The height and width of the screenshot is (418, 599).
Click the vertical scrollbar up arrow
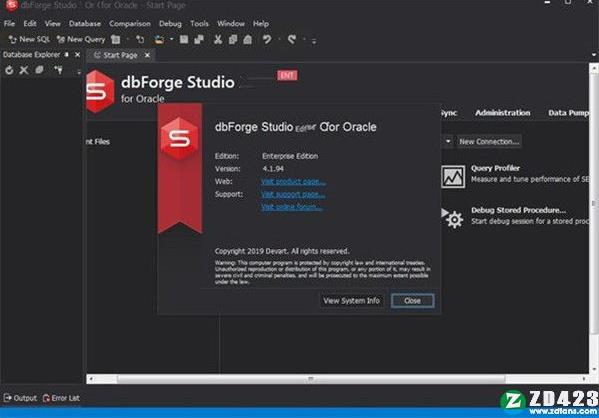click(594, 69)
